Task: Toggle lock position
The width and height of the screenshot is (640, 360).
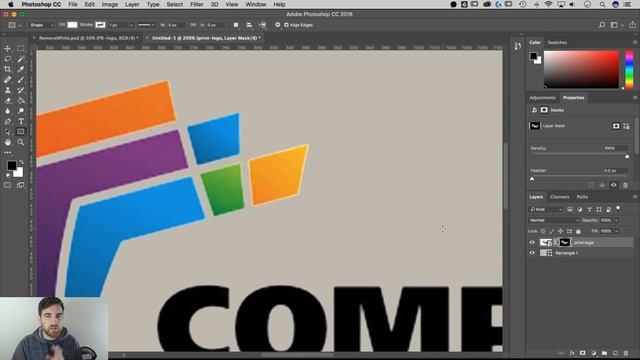Action: [x=560, y=231]
